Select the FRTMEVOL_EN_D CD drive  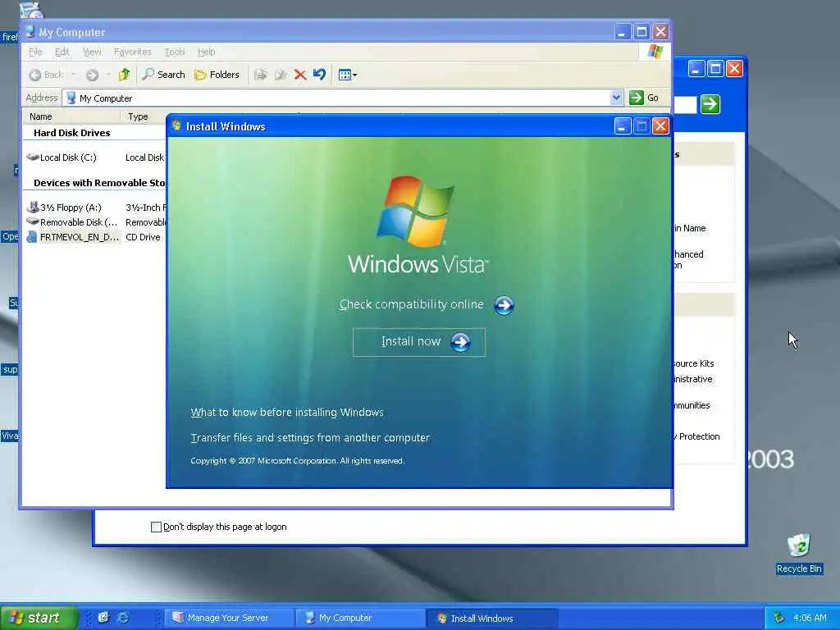click(73, 237)
